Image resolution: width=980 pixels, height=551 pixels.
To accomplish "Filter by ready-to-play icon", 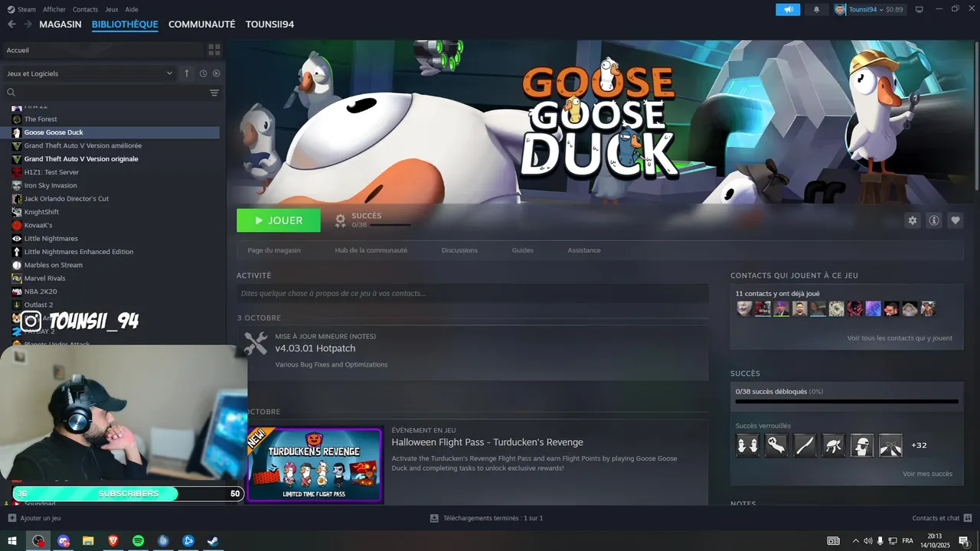I will click(x=216, y=73).
